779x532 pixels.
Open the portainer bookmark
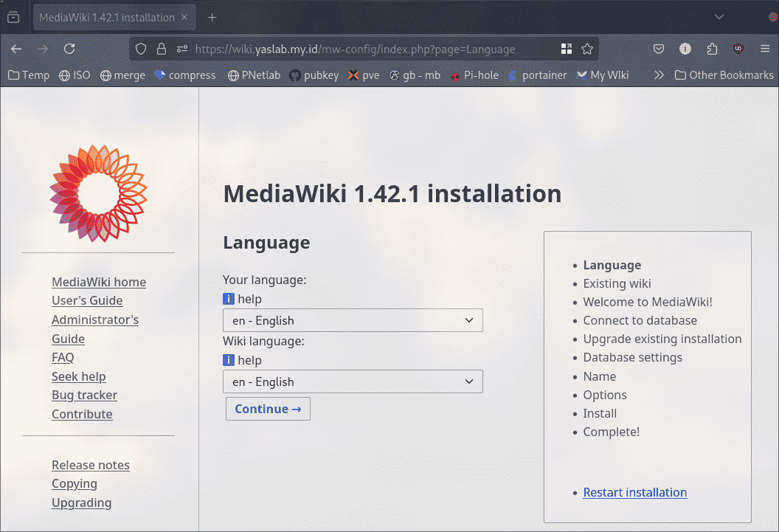[537, 75]
